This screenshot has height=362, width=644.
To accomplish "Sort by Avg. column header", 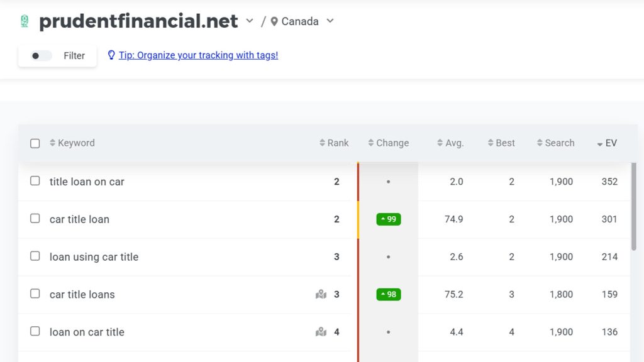I will 450,143.
